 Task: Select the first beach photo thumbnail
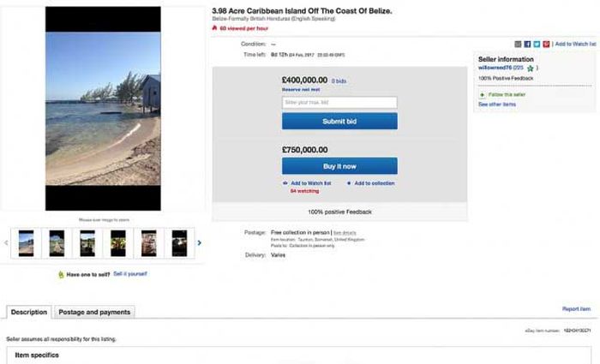(26, 242)
